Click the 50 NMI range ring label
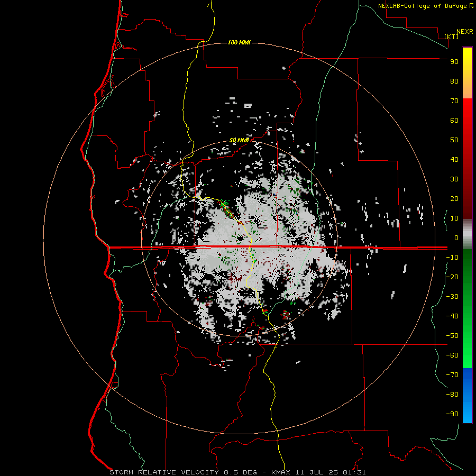 click(239, 140)
